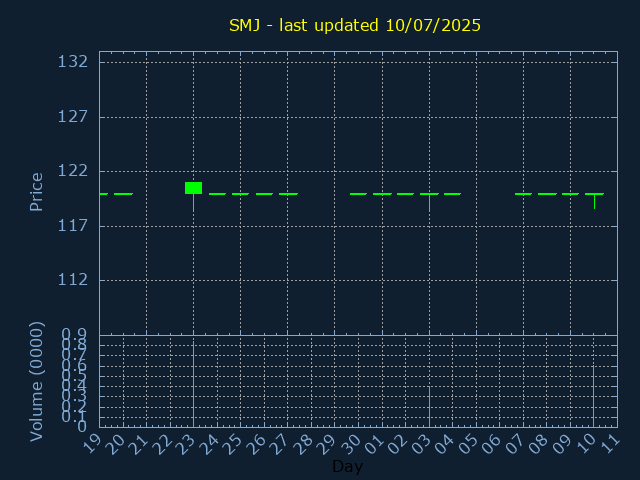Select day label 20 on x-axis
This screenshot has height=480, width=640.
click(117, 443)
